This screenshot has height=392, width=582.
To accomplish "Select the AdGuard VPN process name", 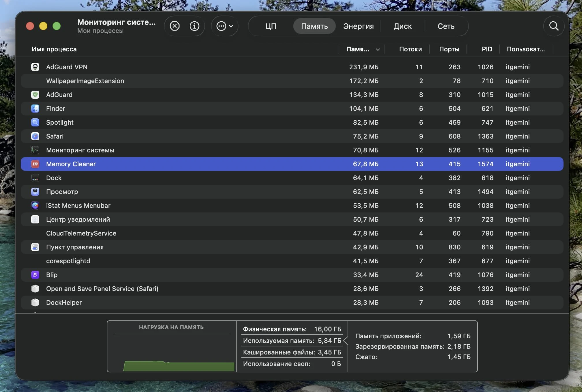I will tap(67, 67).
